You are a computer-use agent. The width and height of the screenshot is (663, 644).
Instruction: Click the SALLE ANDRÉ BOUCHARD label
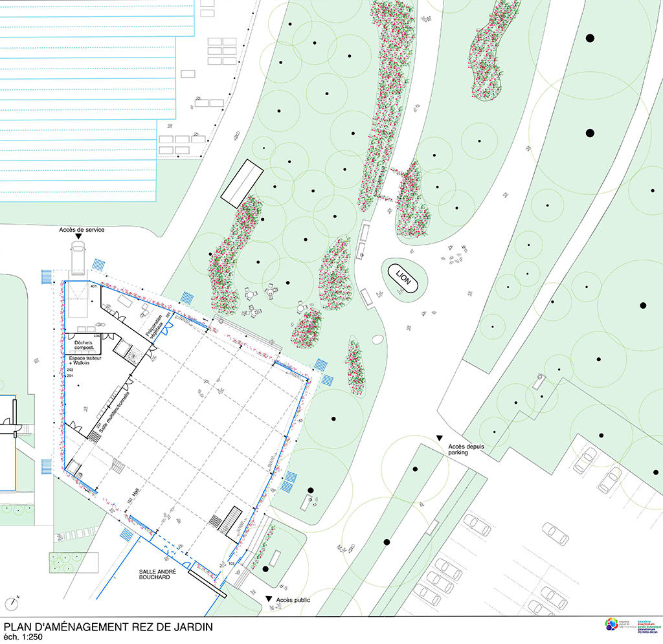(154, 575)
